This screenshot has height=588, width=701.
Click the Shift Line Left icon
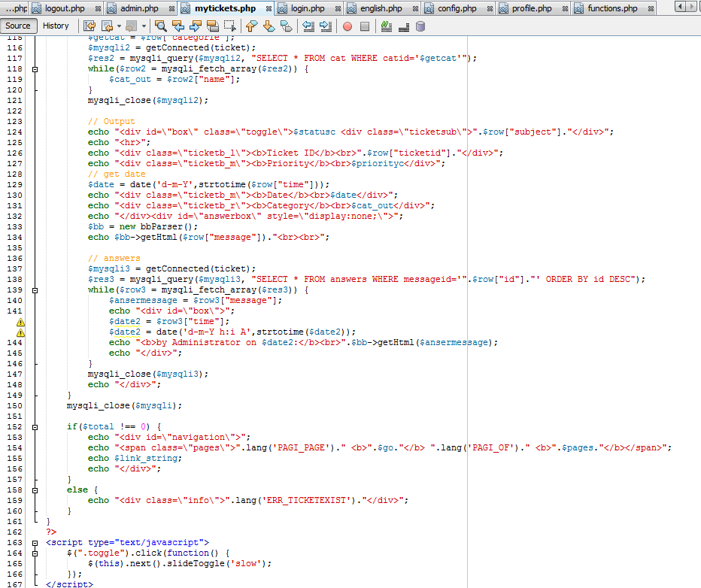(308, 26)
